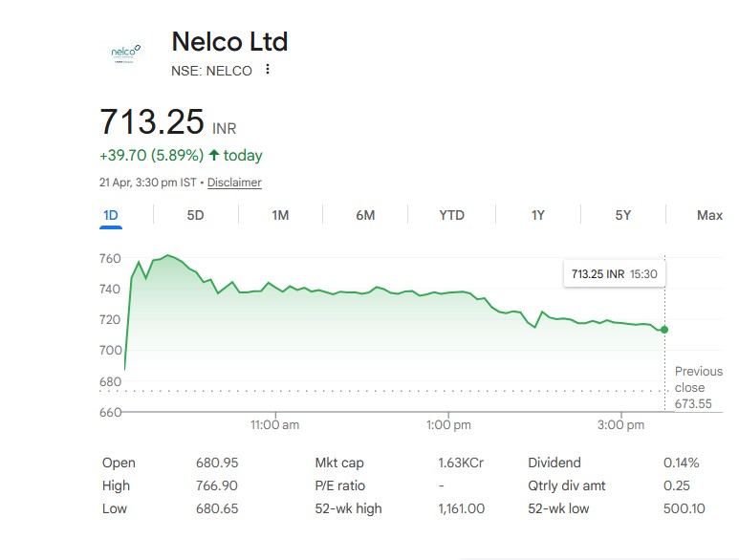
Task: Open the Disclaimer link
Action: click(x=234, y=183)
